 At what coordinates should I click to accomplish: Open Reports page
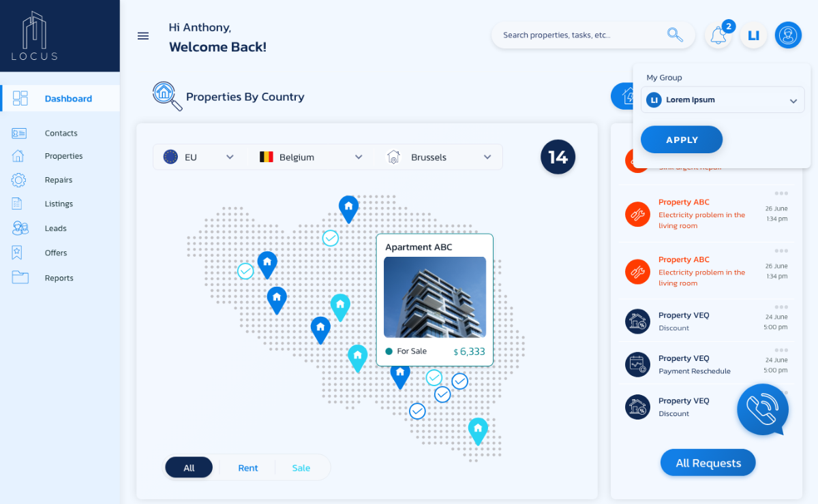click(x=60, y=278)
